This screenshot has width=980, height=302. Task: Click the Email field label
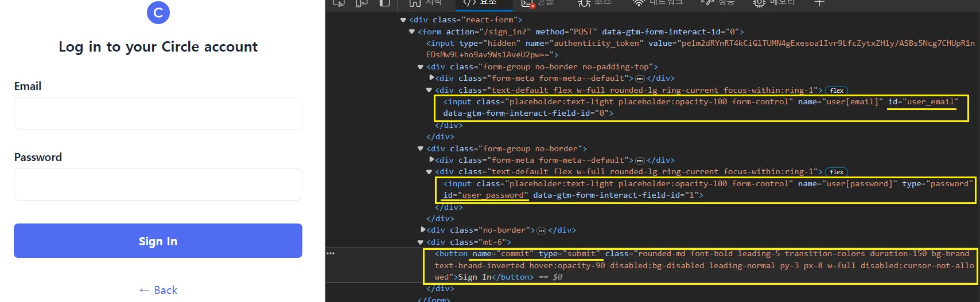(28, 86)
